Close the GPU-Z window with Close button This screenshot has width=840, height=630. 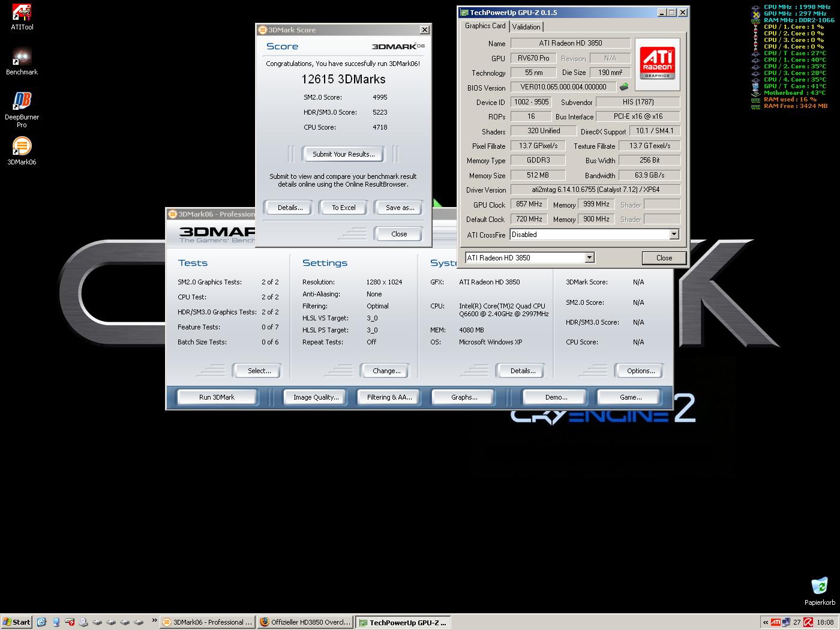[664, 258]
